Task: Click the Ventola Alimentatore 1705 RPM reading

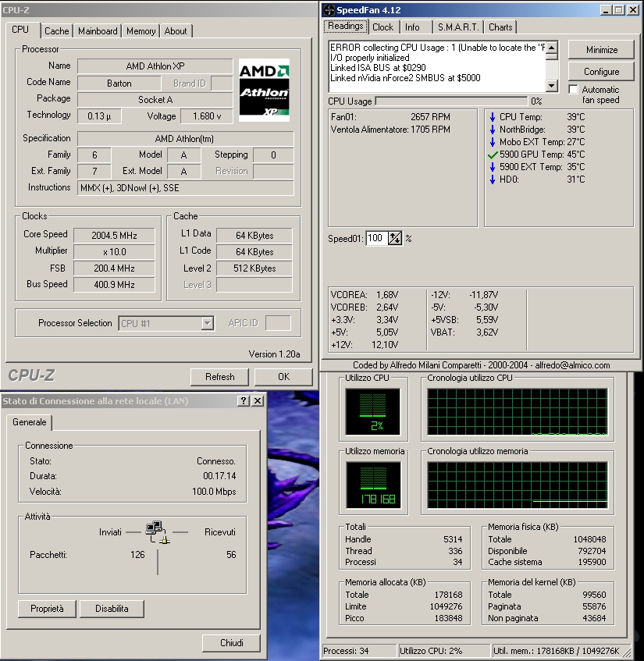Action: (x=390, y=130)
